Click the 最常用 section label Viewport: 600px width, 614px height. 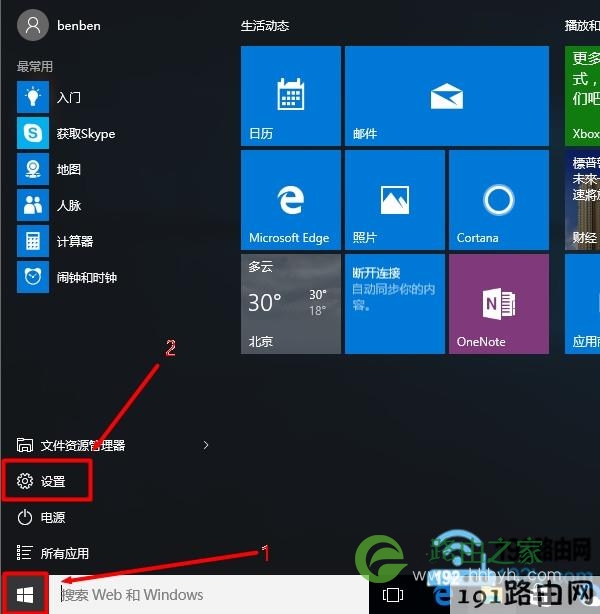coord(35,67)
